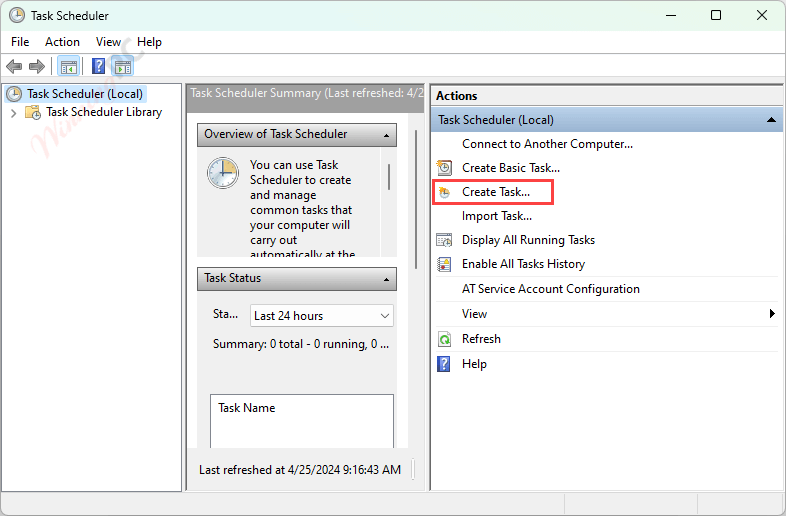Click the Create Basic Task icon
The height and width of the screenshot is (516, 786).
point(444,167)
